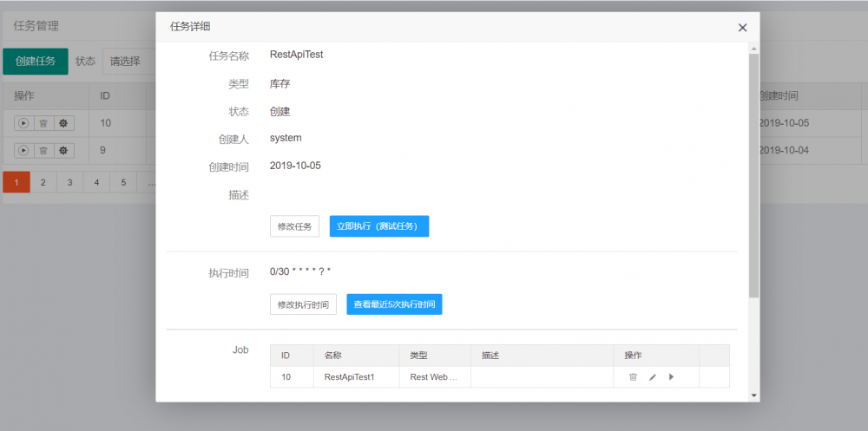Click the 修改任务 button
The height and width of the screenshot is (431, 868).
pyautogui.click(x=294, y=226)
